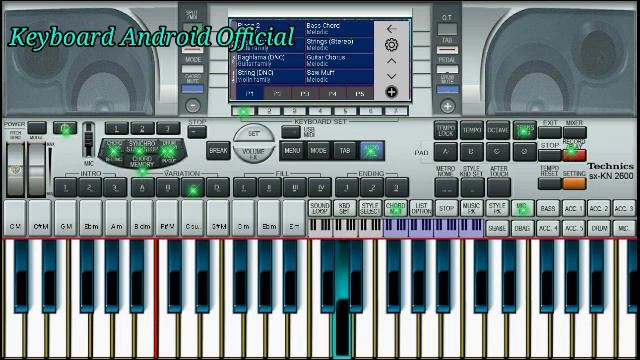Select Strings (Stereo) sound in the display

pyautogui.click(x=339, y=44)
